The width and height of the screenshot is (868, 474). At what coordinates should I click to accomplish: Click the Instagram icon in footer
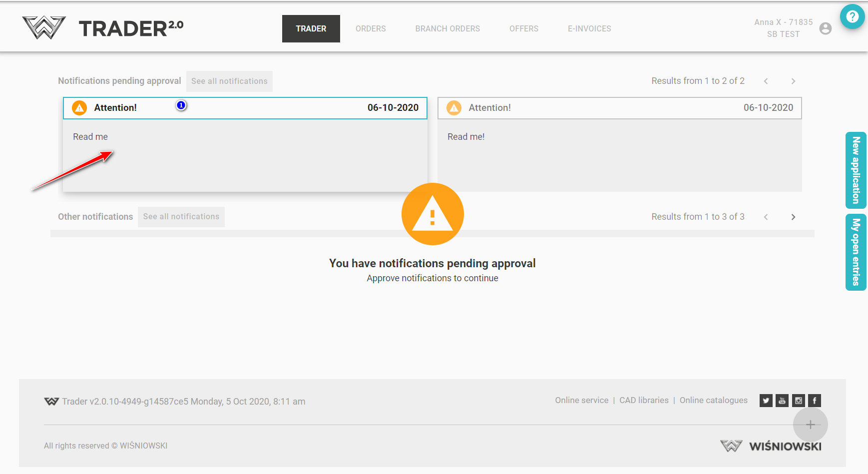pos(798,401)
